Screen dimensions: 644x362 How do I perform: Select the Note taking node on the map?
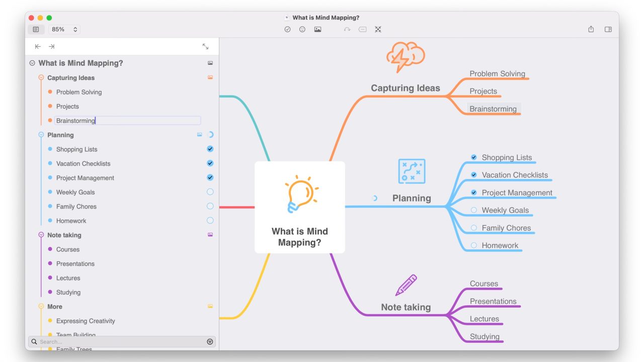(406, 307)
